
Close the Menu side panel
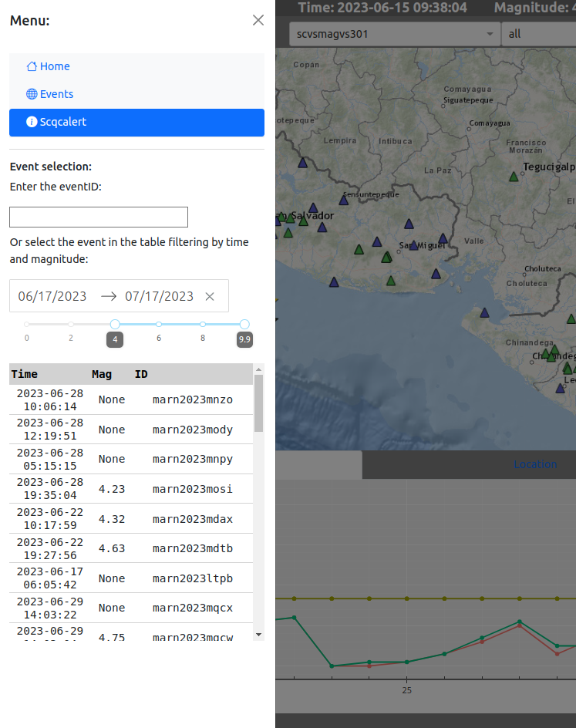258,20
